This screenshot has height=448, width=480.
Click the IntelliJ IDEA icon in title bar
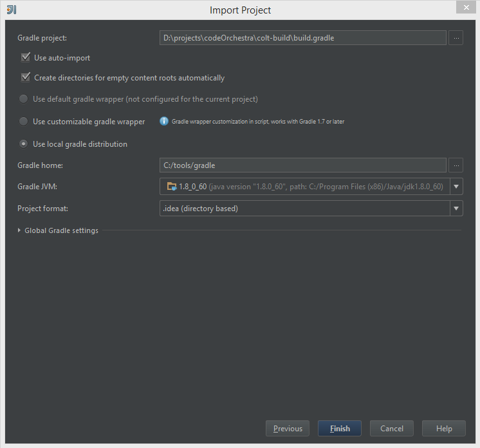pyautogui.click(x=11, y=10)
